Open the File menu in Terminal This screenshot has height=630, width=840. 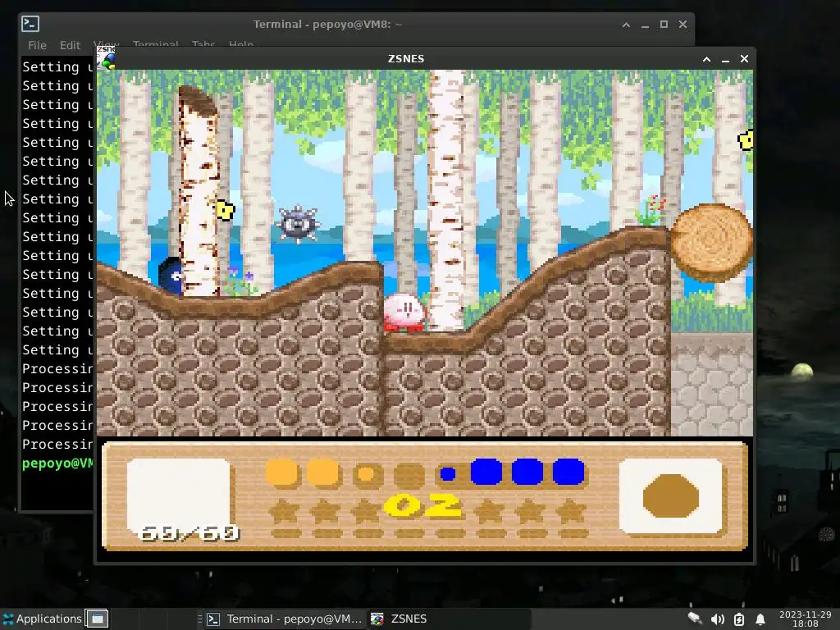(37, 45)
